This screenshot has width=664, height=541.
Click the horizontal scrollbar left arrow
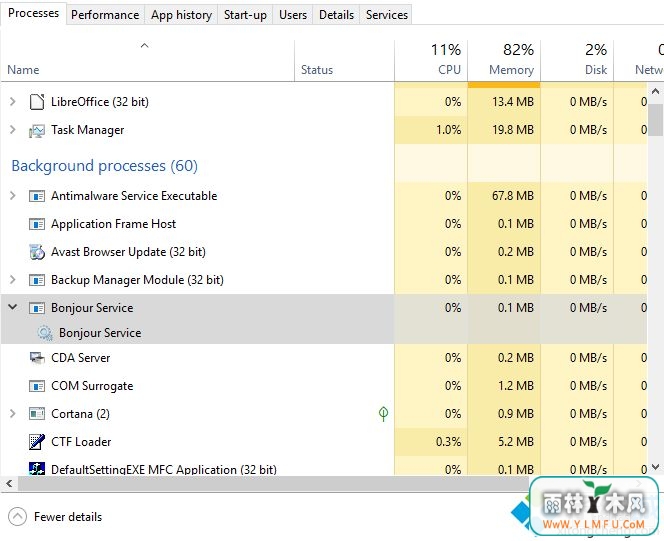(9, 483)
